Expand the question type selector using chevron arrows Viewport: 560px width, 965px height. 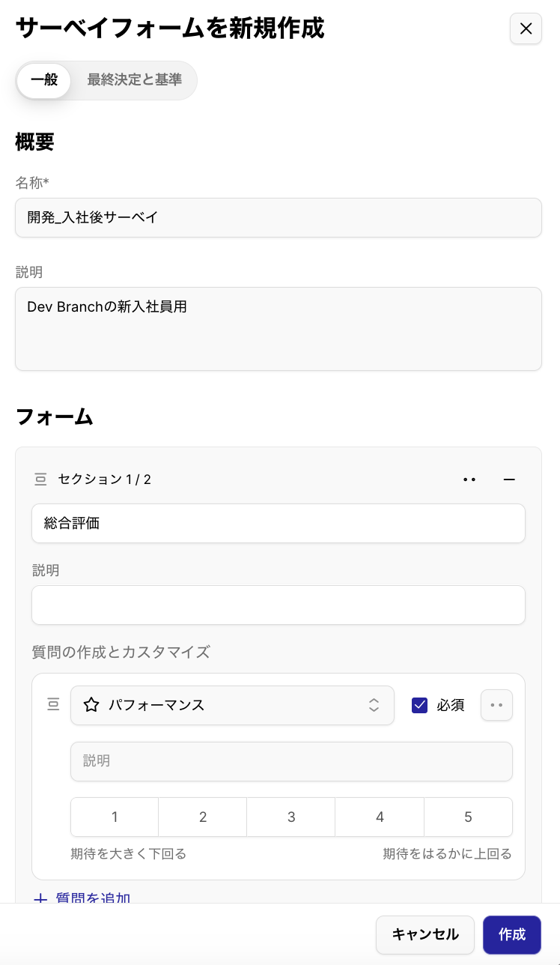[374, 705]
